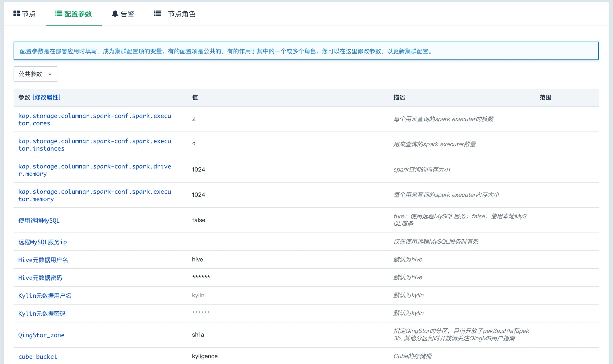Click description Cube的存储桶

pos(413,356)
